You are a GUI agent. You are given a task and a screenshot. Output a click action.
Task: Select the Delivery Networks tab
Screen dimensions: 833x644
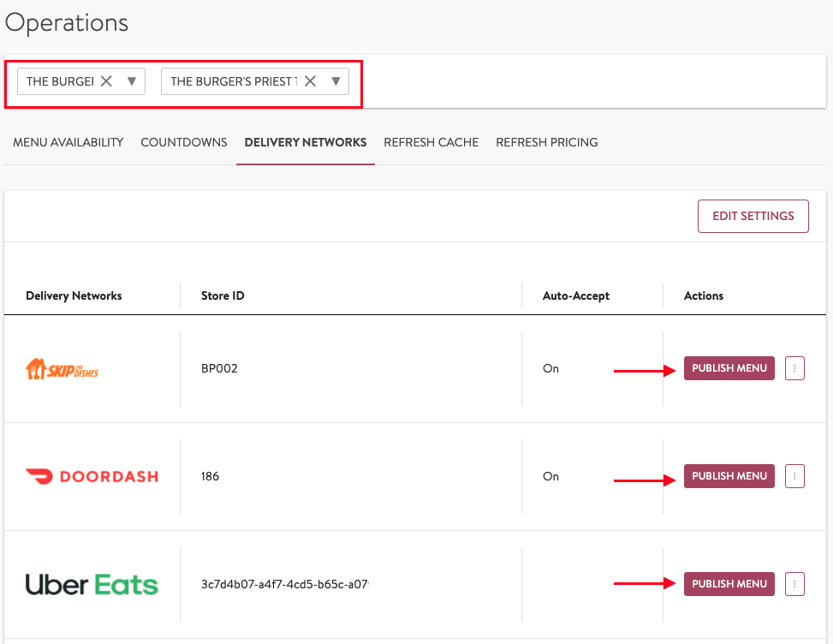coord(306,142)
